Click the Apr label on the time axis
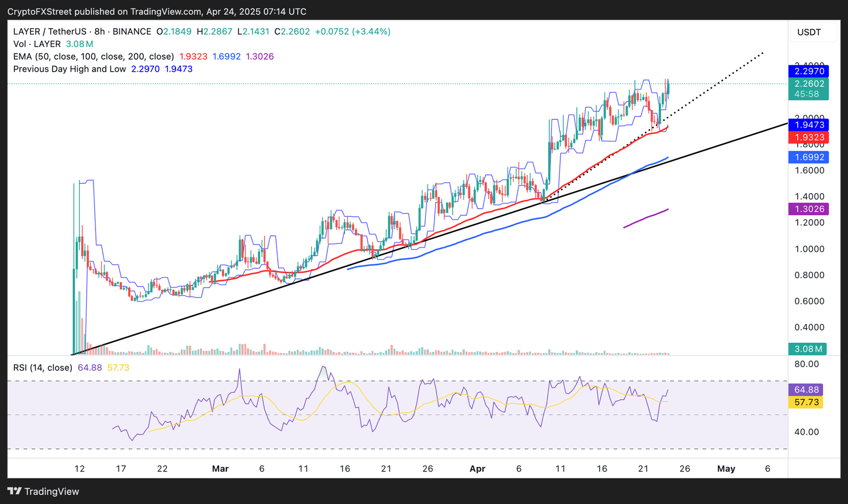Viewport: 848px width, 504px height. [x=477, y=469]
